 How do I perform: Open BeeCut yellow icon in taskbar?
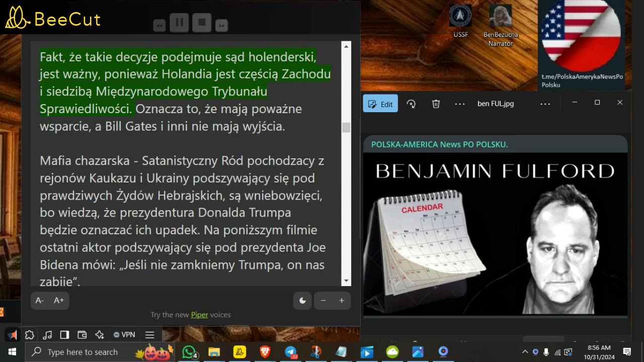pyautogui.click(x=240, y=352)
